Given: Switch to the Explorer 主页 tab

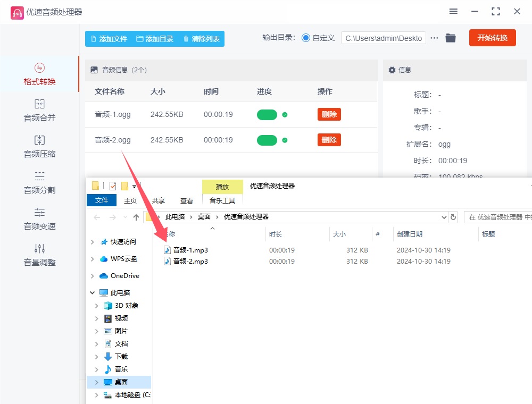Looking at the screenshot, I should (x=130, y=200).
